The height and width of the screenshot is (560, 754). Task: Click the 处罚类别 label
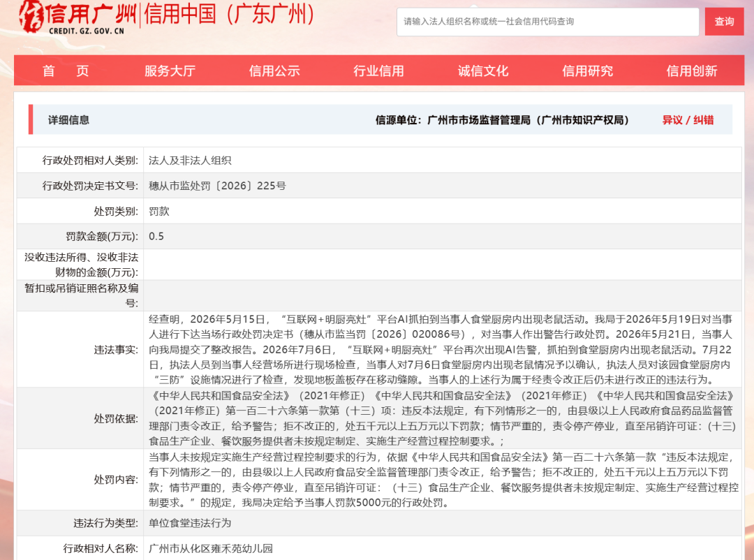click(116, 211)
